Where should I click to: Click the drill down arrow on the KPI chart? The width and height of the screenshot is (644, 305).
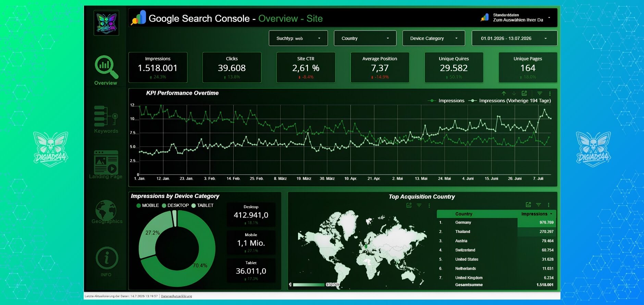[x=514, y=93]
